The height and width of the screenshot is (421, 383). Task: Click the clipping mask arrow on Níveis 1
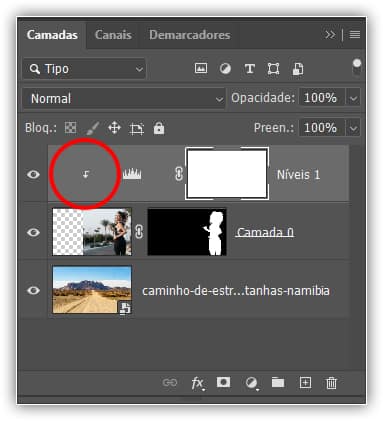(86, 174)
